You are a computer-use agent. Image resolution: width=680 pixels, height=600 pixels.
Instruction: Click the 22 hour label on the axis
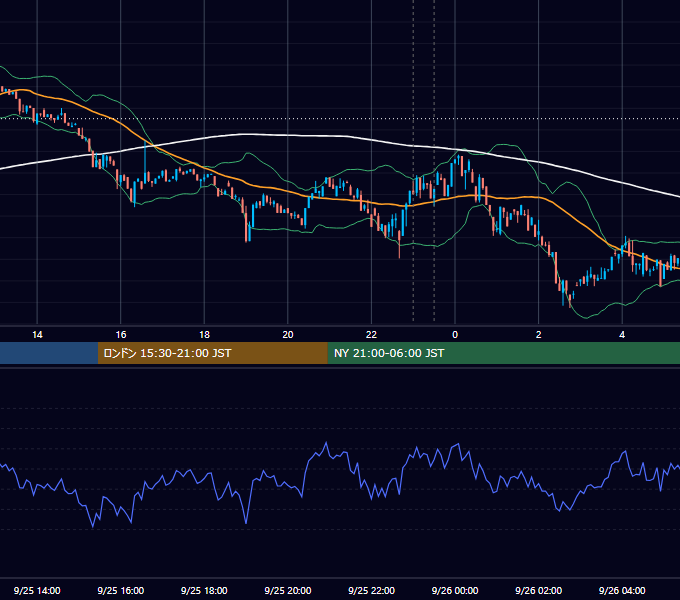point(371,335)
